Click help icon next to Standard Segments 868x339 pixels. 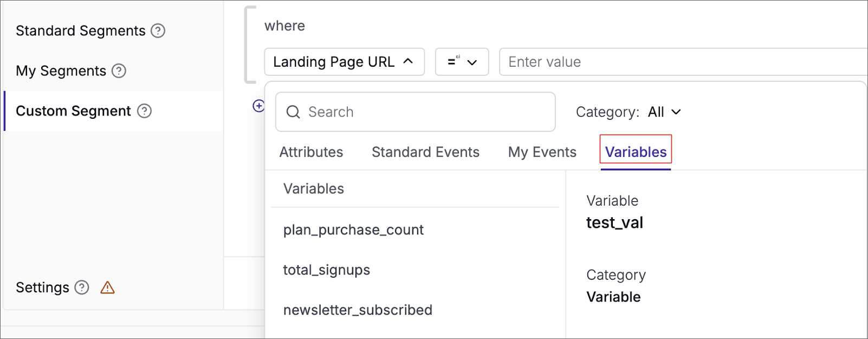[158, 31]
